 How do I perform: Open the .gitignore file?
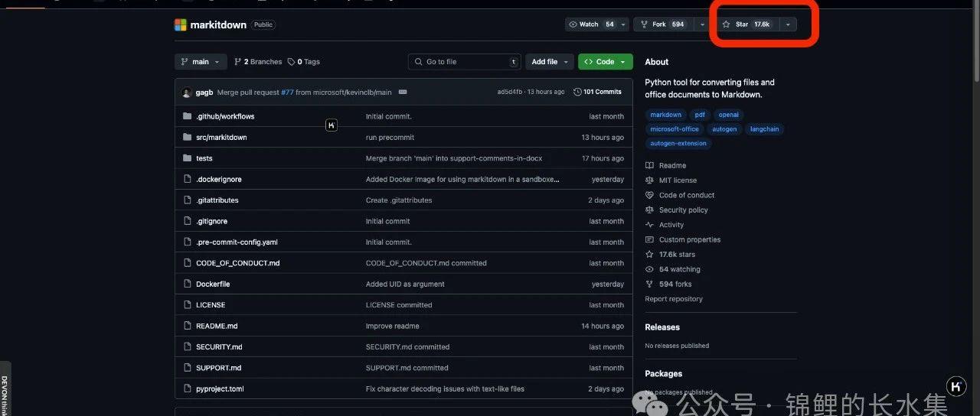(x=212, y=221)
